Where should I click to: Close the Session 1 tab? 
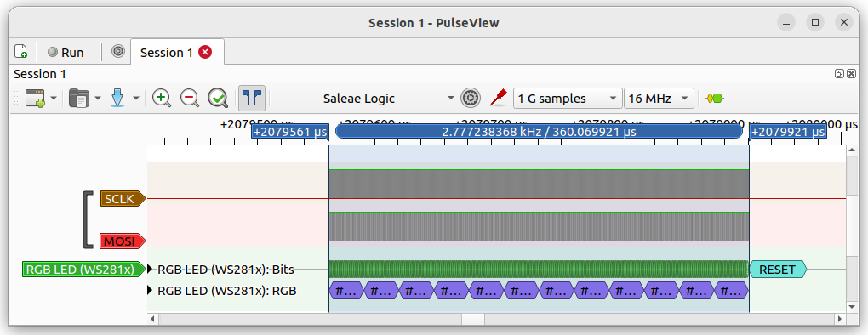205,52
